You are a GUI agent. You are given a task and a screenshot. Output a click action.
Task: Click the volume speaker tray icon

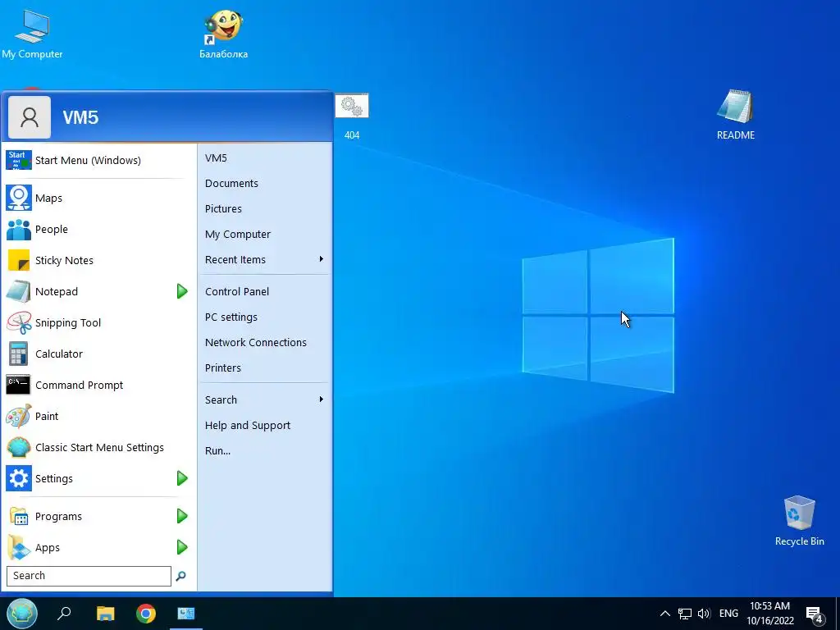pos(704,614)
